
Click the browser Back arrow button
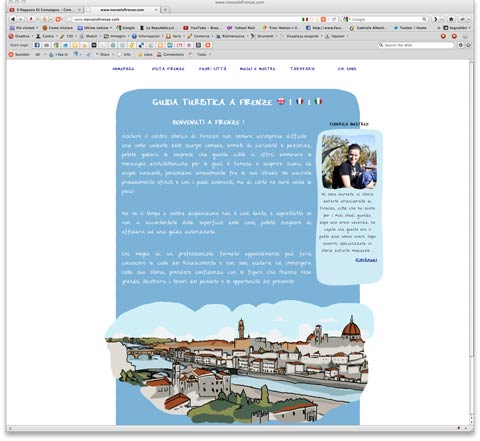tap(13, 19)
